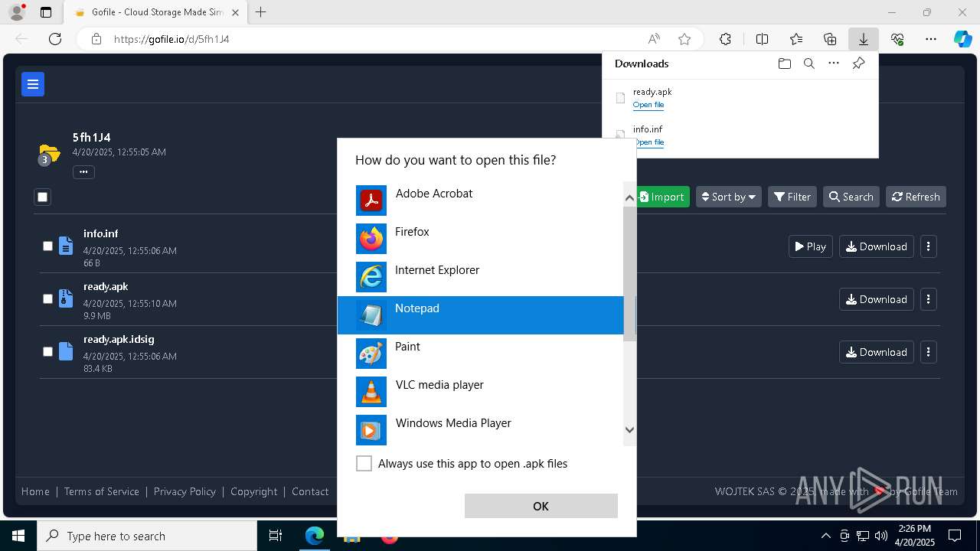This screenshot has width=980, height=551.
Task: Expand the Sort by dropdown
Action: pyautogui.click(x=729, y=197)
